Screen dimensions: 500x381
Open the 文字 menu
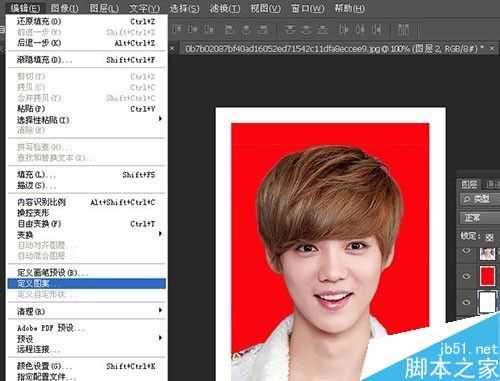click(x=144, y=8)
